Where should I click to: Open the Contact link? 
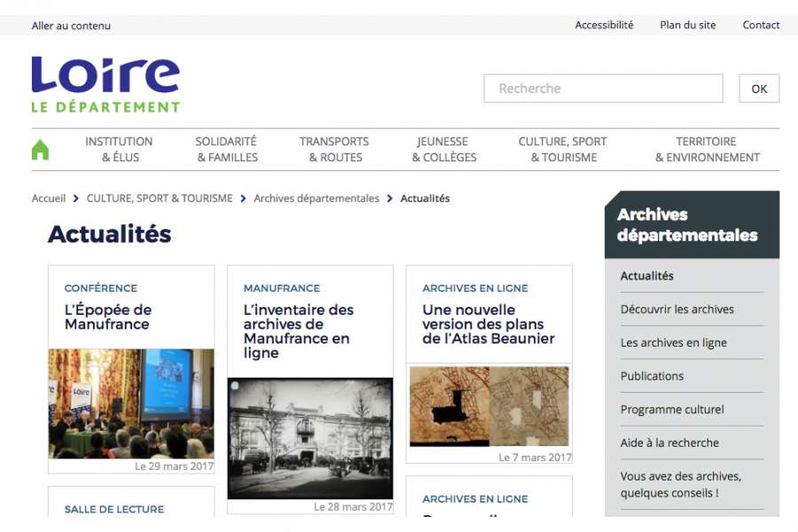coord(761,25)
